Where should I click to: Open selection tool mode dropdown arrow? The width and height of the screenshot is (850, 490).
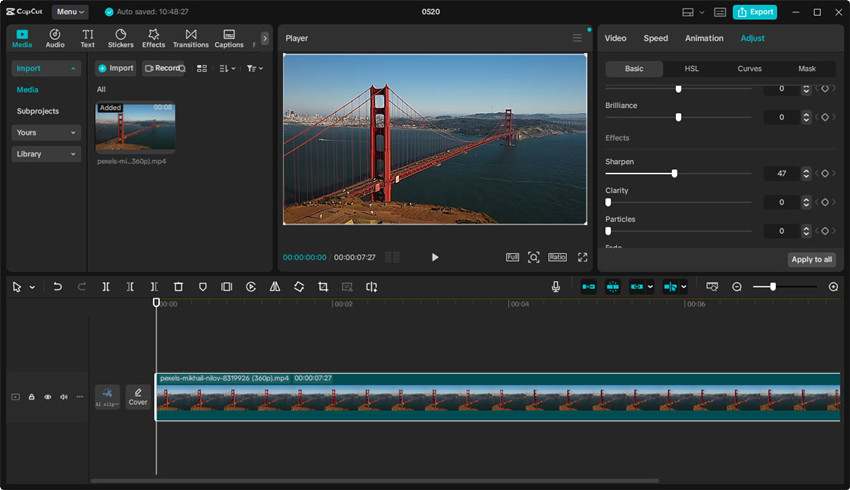pyautogui.click(x=32, y=287)
